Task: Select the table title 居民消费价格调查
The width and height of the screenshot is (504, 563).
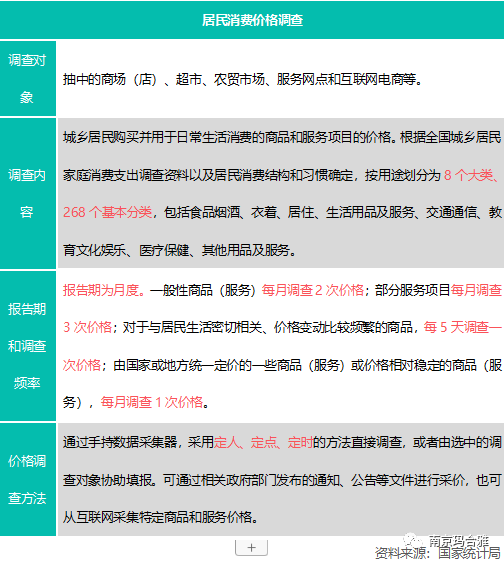Action: pyautogui.click(x=252, y=20)
